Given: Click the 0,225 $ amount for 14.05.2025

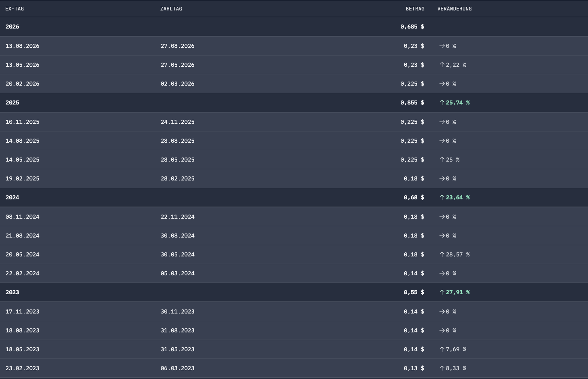Looking at the screenshot, I should (x=412, y=160).
